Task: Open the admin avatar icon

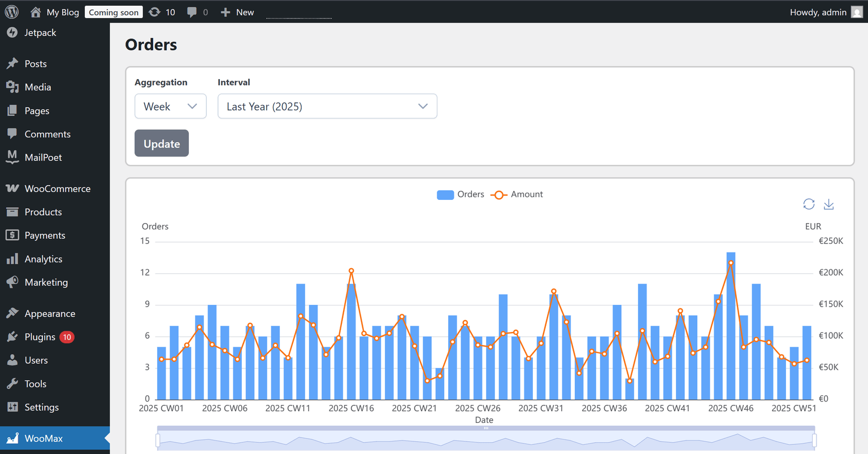Action: [857, 12]
